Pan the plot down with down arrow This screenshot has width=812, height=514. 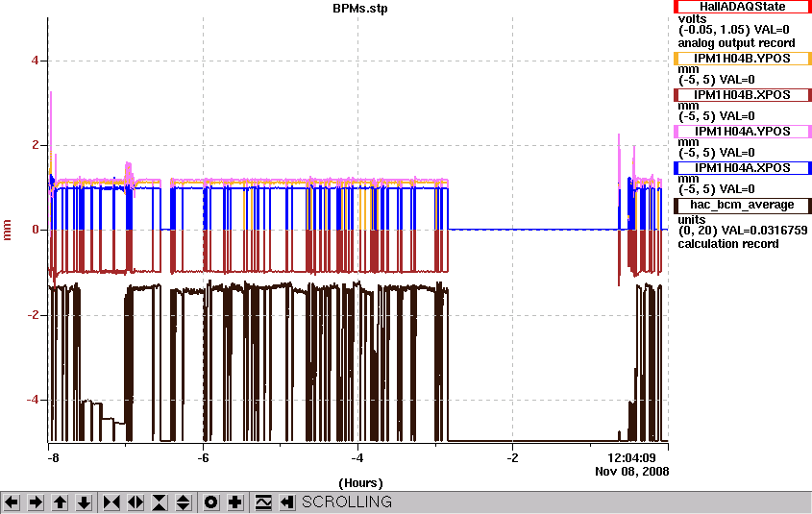[85, 502]
